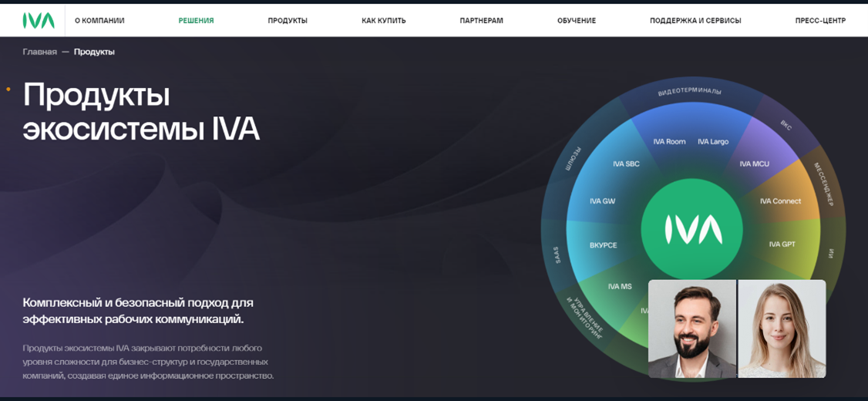This screenshot has height=401, width=868.
Task: Go to 'Как купить' section
Action: point(383,21)
